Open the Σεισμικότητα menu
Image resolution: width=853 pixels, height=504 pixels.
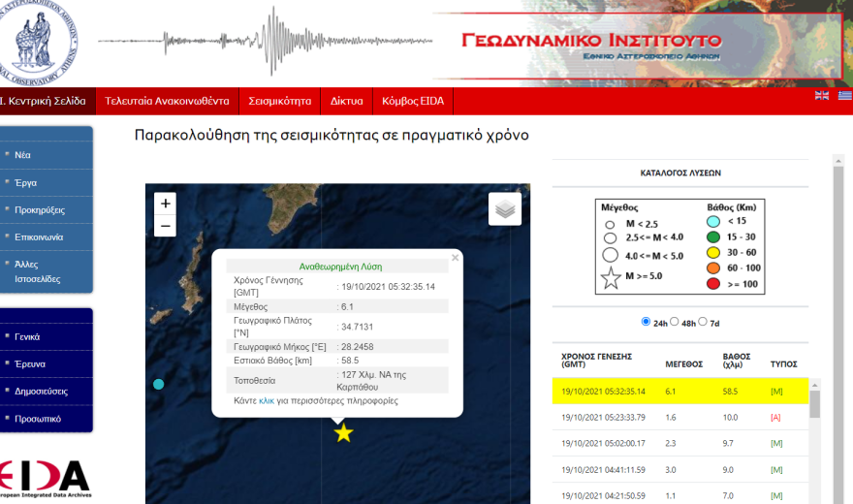point(279,101)
